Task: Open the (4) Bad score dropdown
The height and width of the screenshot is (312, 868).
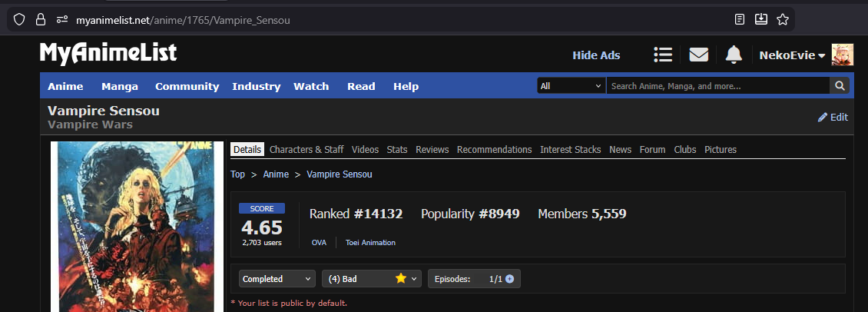Action: [x=372, y=279]
